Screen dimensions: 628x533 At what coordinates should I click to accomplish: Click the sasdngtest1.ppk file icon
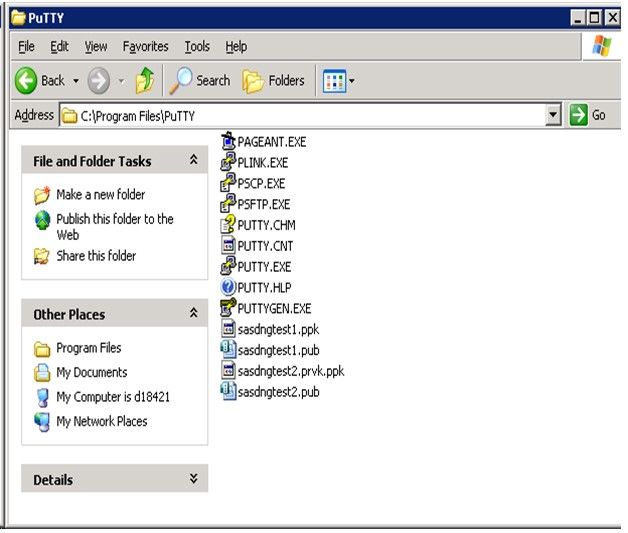pyautogui.click(x=228, y=329)
